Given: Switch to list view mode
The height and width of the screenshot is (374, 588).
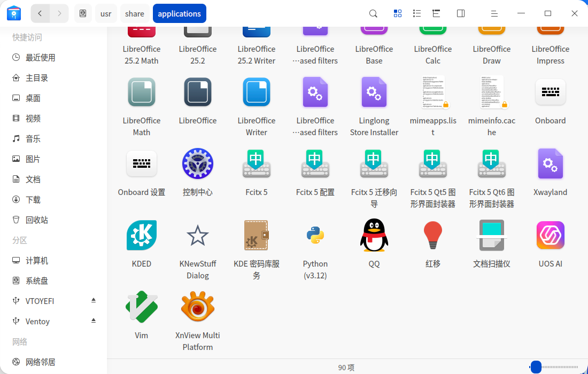Looking at the screenshot, I should 416,13.
